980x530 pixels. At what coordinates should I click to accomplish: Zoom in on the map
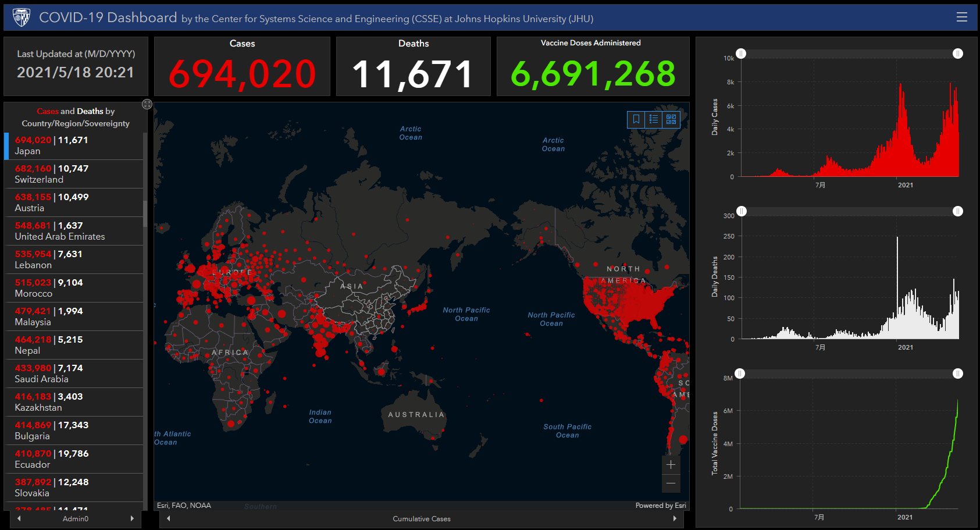click(x=671, y=464)
